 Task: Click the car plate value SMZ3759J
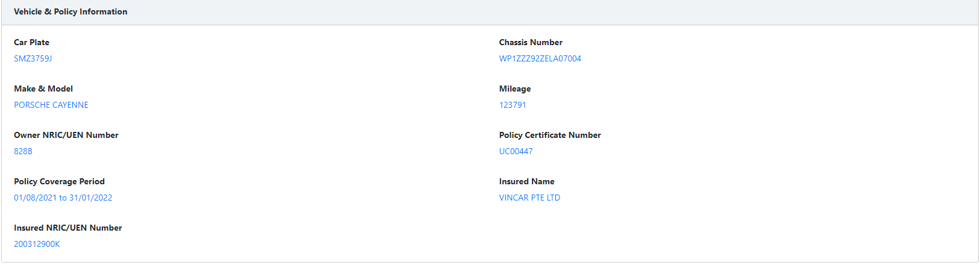click(33, 58)
